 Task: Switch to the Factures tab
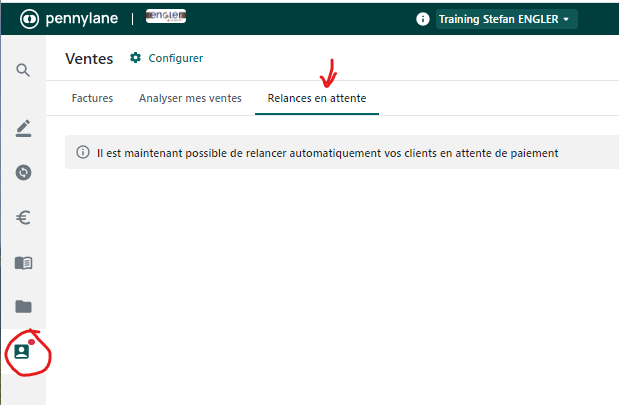click(92, 98)
